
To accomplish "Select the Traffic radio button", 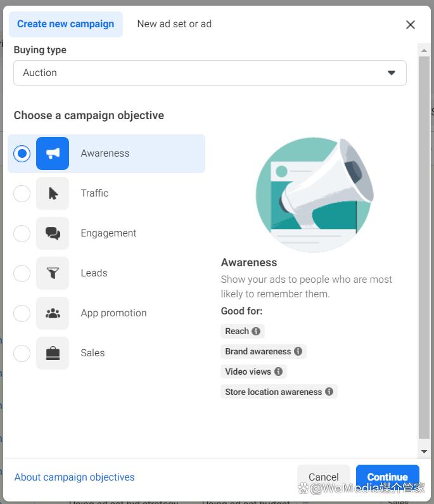I will pos(22,193).
